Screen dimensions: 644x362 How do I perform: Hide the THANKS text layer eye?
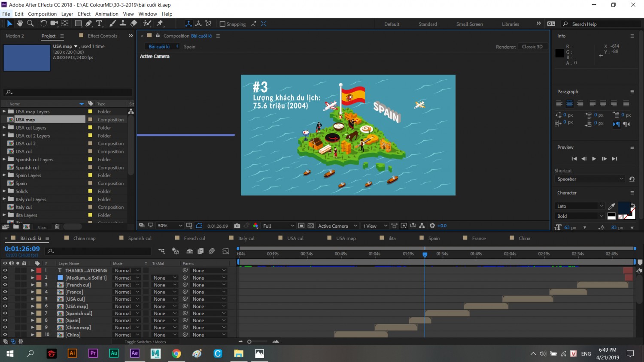[5, 271]
